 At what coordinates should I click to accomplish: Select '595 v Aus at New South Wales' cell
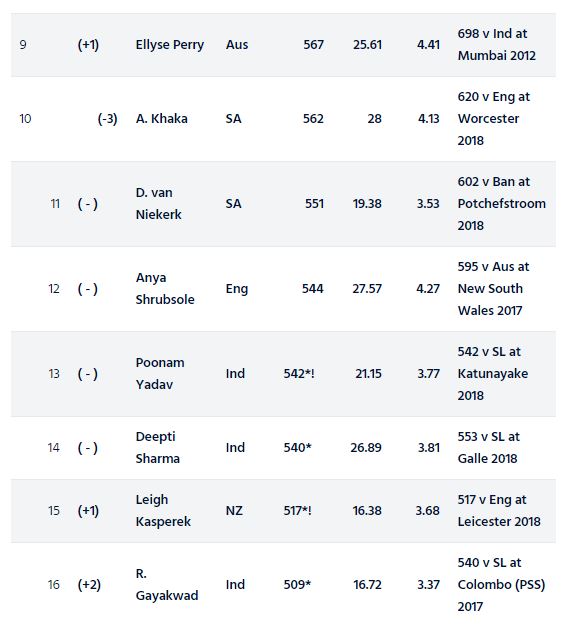pos(494,288)
